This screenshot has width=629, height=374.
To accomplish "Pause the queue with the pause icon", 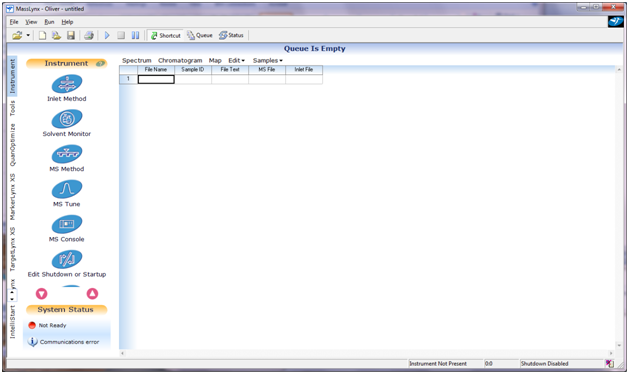I will coord(135,35).
